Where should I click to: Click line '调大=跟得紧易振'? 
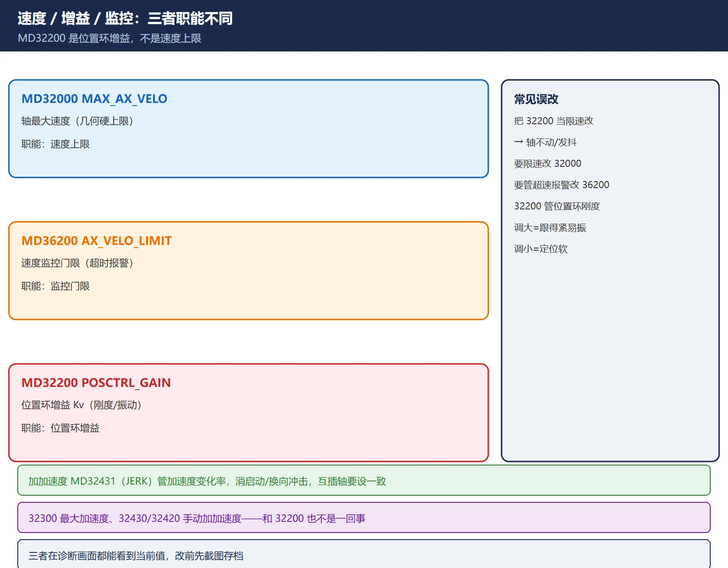point(550,228)
